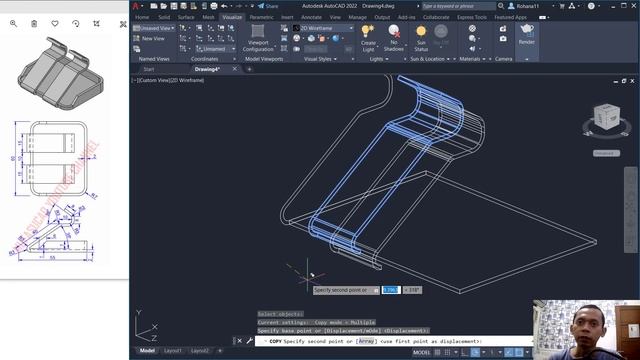Click the Share button in title bar

[x=268, y=6]
